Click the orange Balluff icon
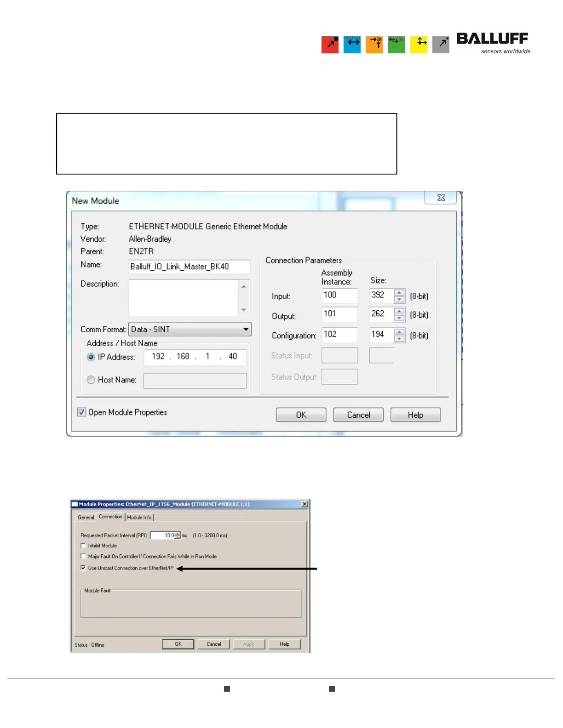 coord(374,45)
